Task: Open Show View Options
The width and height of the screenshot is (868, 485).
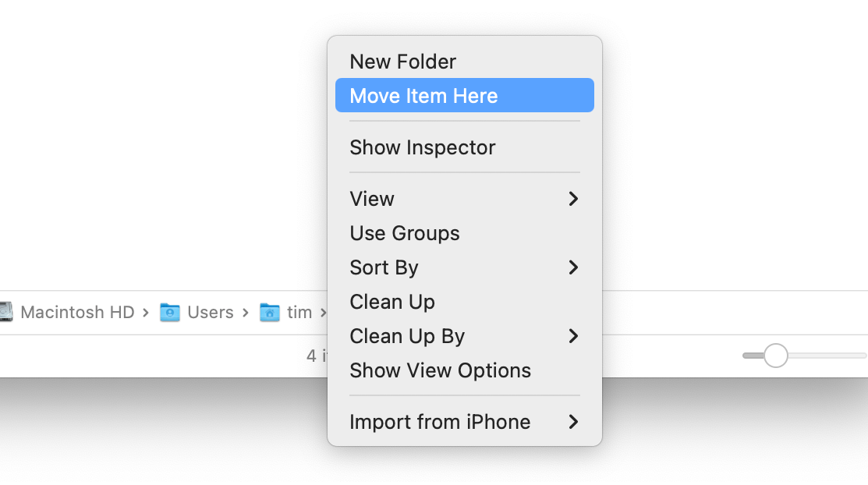Action: (440, 370)
